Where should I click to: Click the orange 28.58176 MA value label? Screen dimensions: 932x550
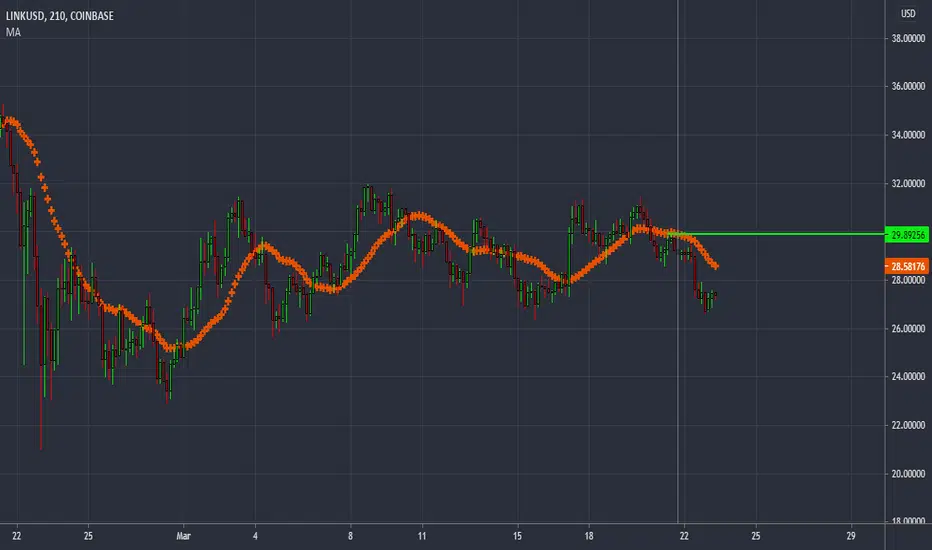click(907, 266)
